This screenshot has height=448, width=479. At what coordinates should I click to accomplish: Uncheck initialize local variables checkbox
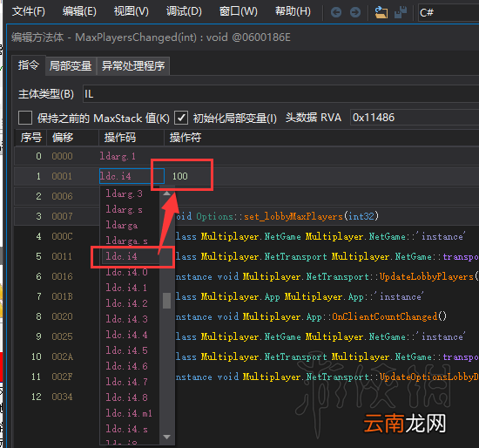click(181, 118)
